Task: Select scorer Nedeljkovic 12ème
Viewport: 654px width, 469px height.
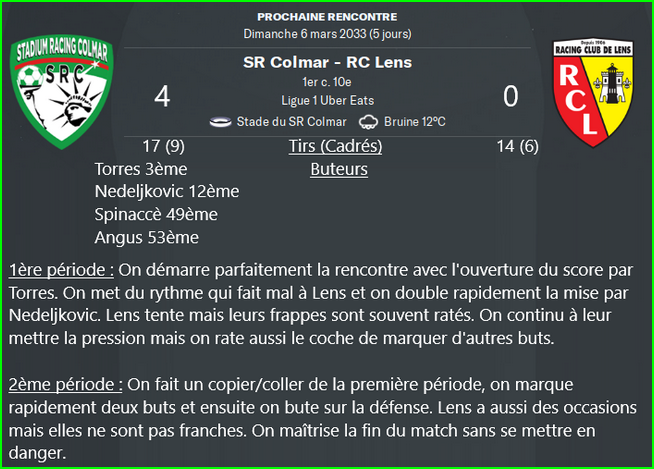Action: point(167,192)
